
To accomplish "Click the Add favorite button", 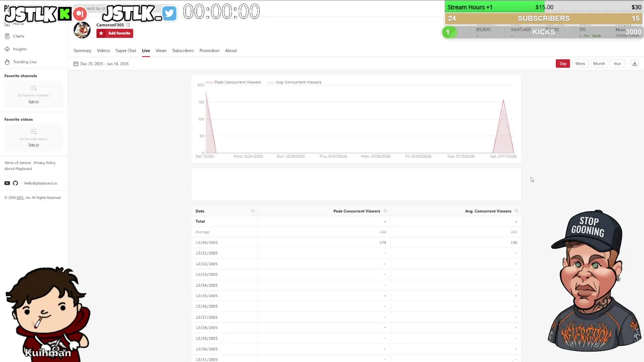I will (x=115, y=33).
